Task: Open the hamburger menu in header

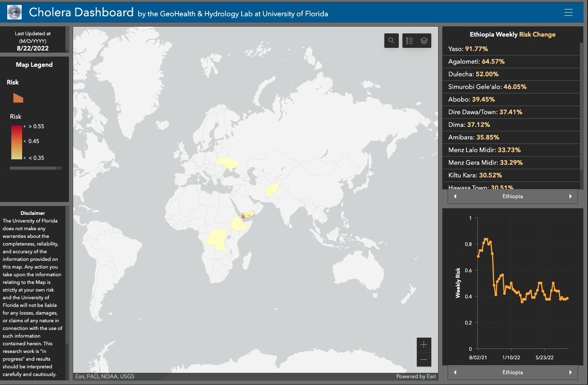Action: click(x=568, y=13)
